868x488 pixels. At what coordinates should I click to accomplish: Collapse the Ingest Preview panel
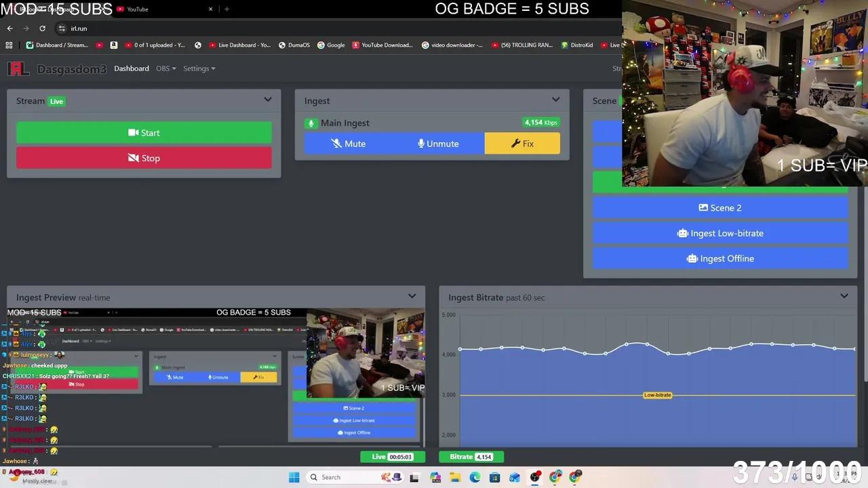tap(412, 297)
